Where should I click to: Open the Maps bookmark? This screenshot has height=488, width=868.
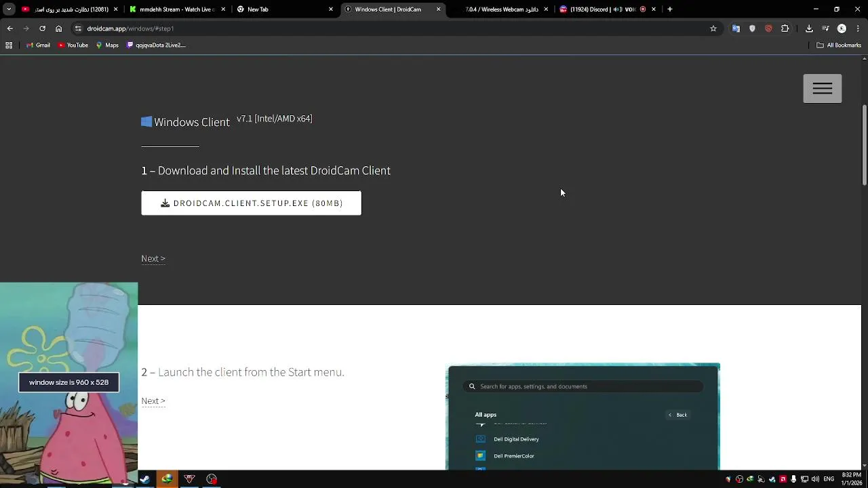(107, 45)
